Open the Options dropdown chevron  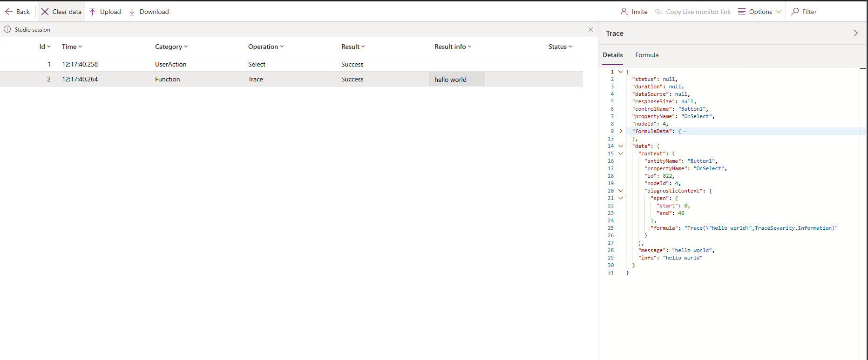[x=779, y=12]
